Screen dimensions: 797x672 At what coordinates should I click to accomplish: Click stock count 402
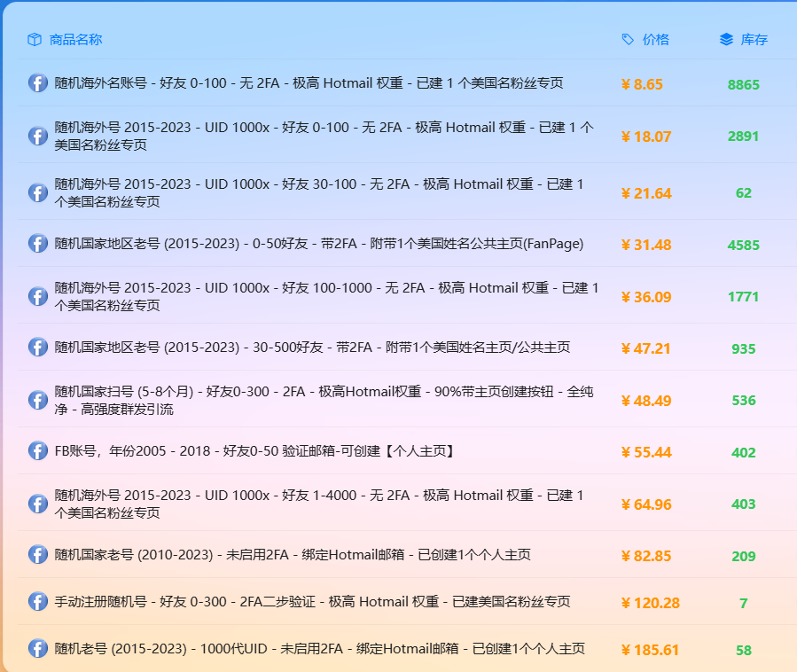click(744, 452)
